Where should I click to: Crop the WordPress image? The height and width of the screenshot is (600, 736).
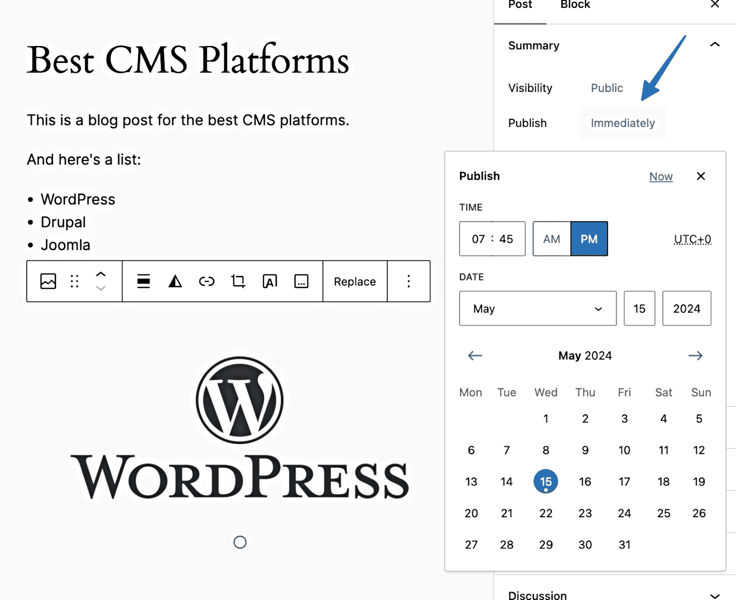(x=238, y=281)
